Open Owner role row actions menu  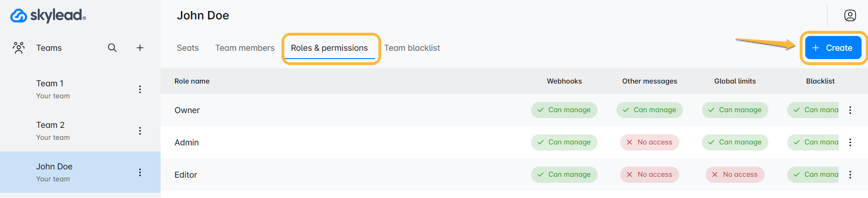click(850, 110)
